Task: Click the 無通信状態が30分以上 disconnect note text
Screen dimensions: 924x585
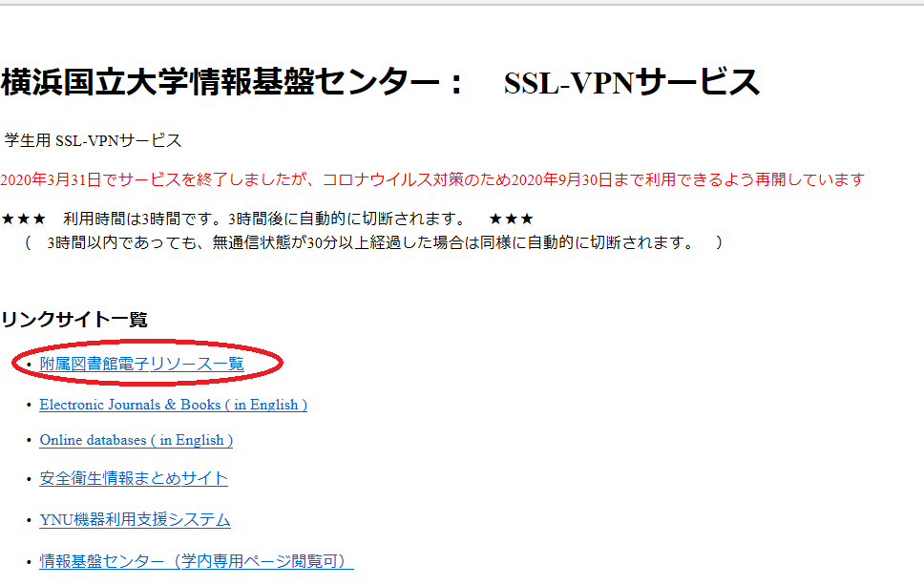Action: 374,242
